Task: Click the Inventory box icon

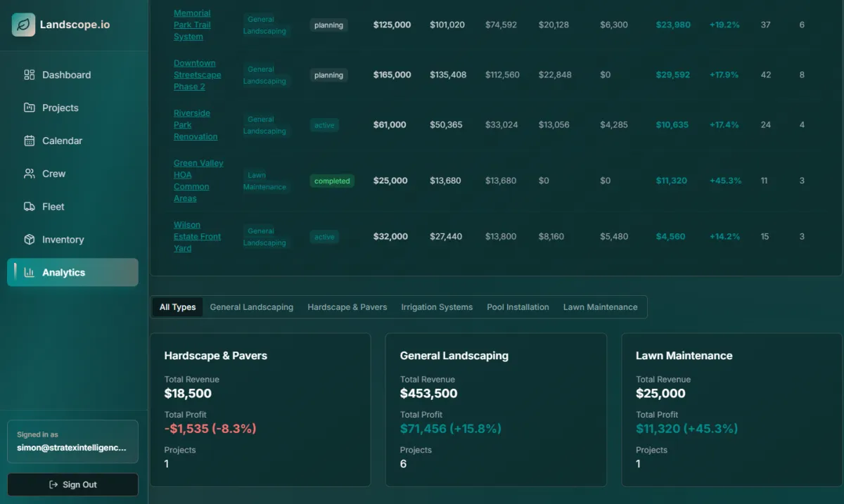Action: point(30,240)
